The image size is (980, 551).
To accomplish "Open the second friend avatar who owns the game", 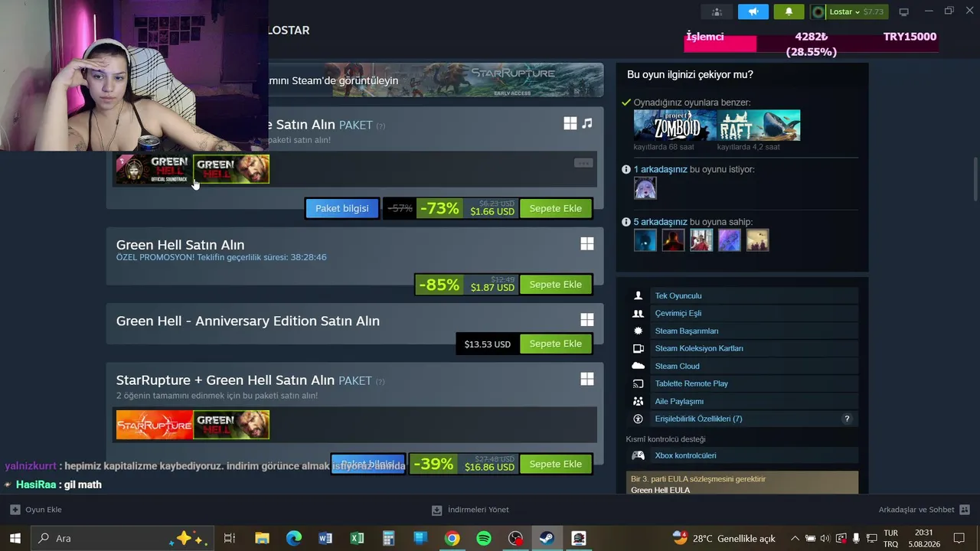I will point(673,240).
